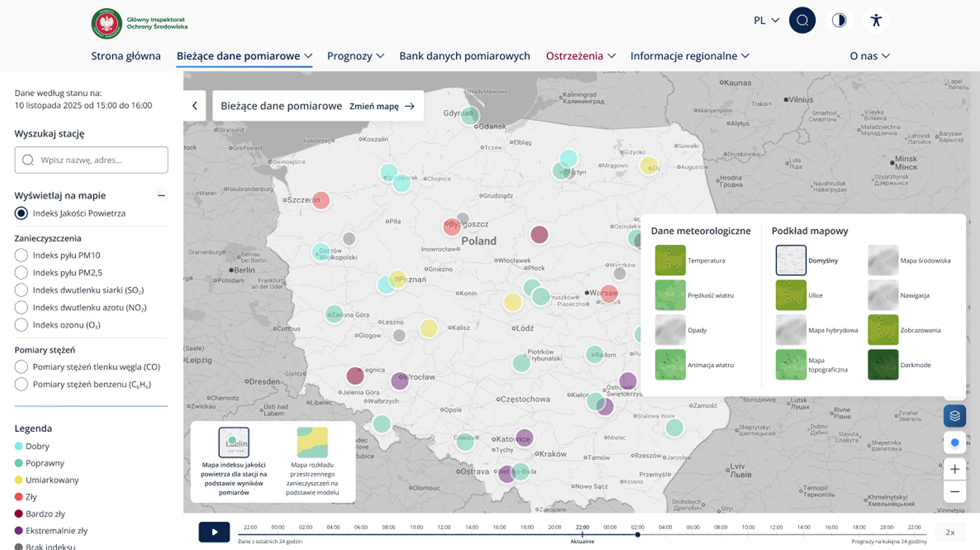
Task: Zoom in the map with plus icon
Action: [x=954, y=469]
